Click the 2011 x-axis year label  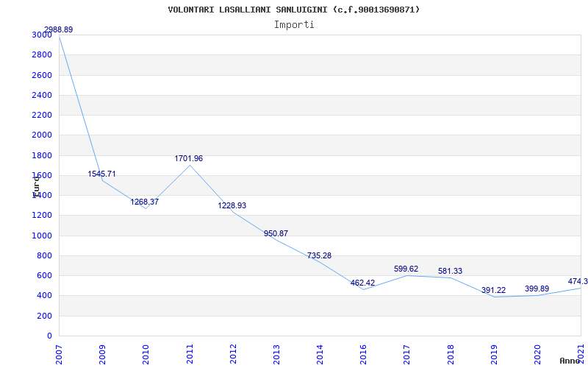(190, 354)
